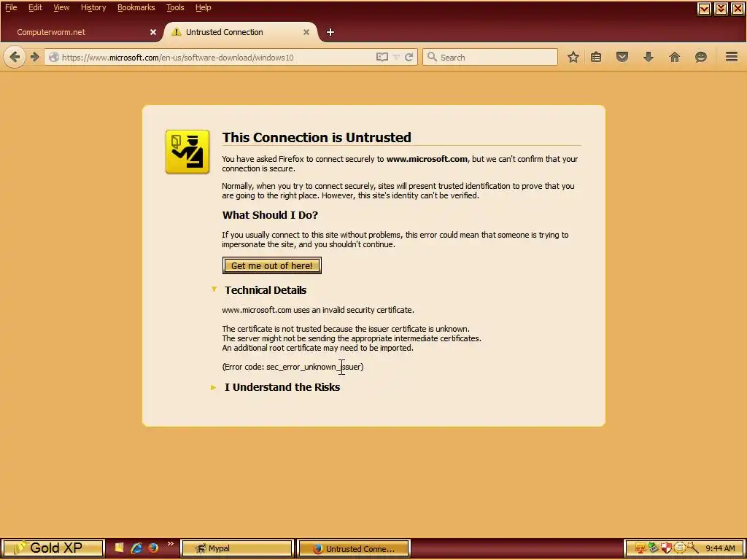
Task: Open a new tab with the plus
Action: (x=330, y=32)
